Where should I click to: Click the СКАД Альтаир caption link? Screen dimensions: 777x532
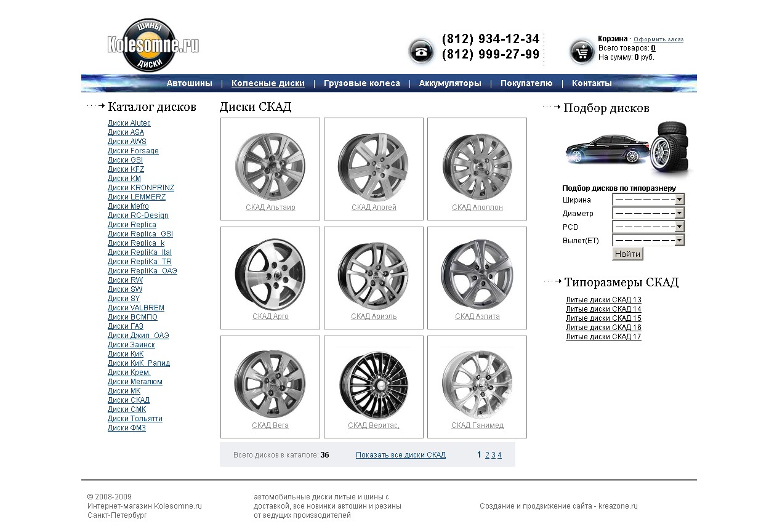(x=270, y=208)
